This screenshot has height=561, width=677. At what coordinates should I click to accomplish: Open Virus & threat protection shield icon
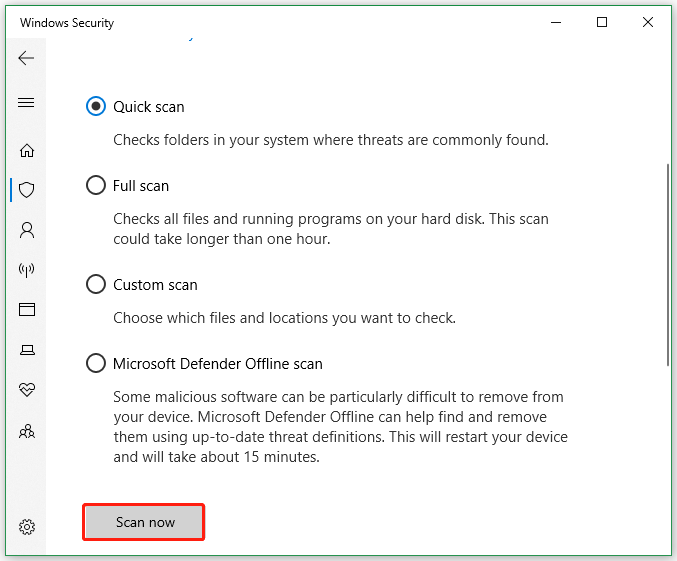27,190
